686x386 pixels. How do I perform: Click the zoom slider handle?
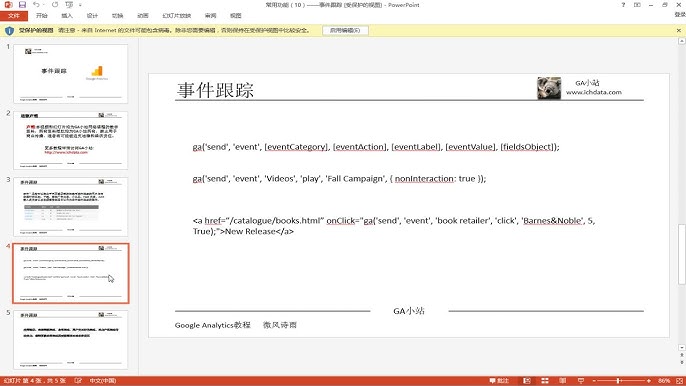tap(619, 381)
